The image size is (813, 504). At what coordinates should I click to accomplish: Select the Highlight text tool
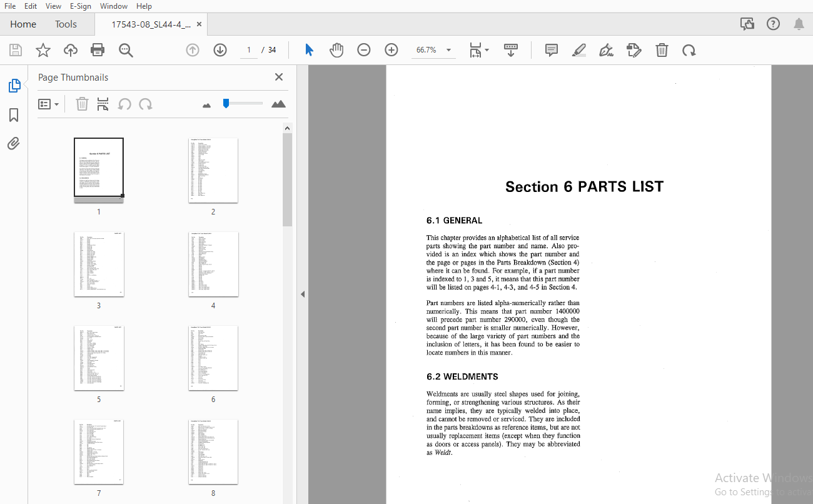pos(579,50)
